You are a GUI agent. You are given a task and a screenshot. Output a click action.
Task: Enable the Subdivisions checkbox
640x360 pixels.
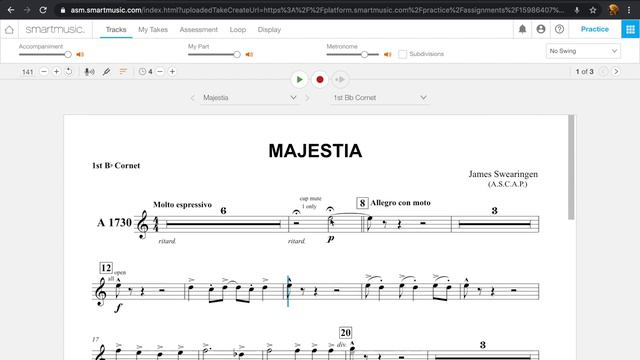(x=402, y=54)
